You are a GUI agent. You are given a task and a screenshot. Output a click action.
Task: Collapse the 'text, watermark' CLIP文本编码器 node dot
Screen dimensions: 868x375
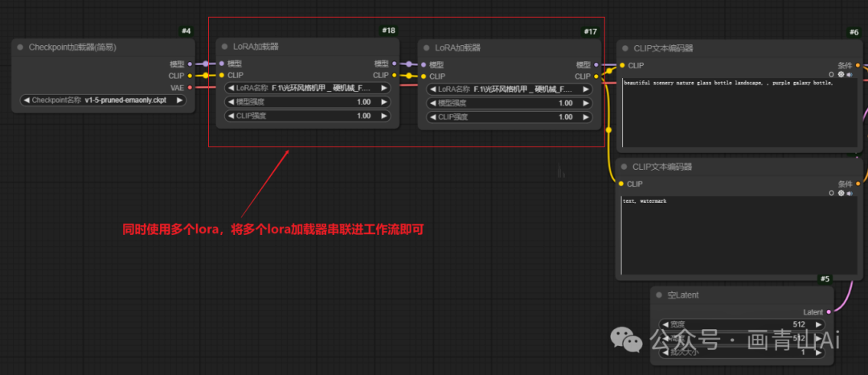624,167
